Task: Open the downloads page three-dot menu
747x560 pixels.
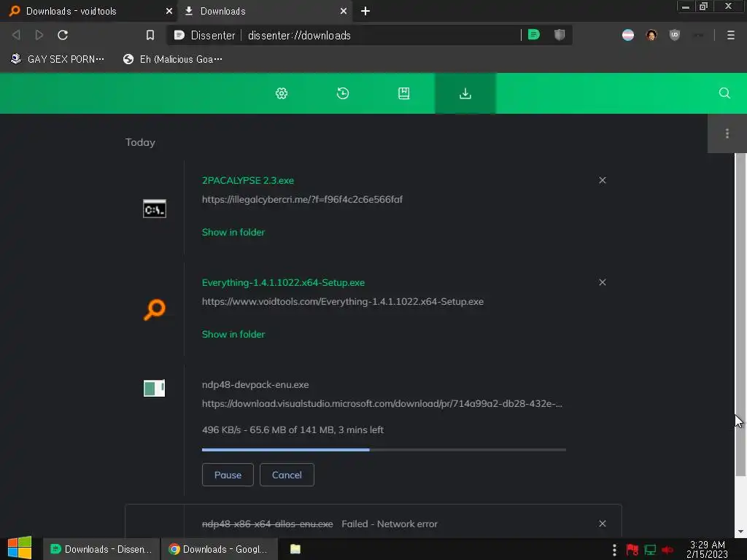Action: (727, 133)
